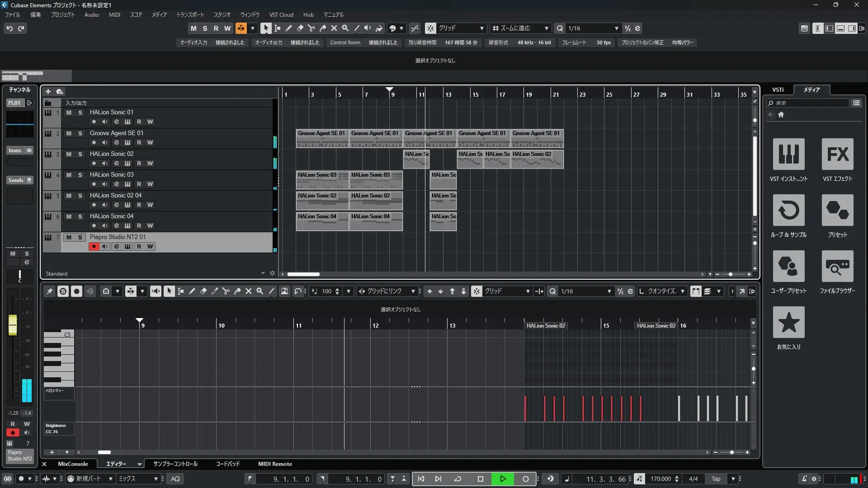Click the channel volume fader handle

pyautogui.click(x=13, y=325)
